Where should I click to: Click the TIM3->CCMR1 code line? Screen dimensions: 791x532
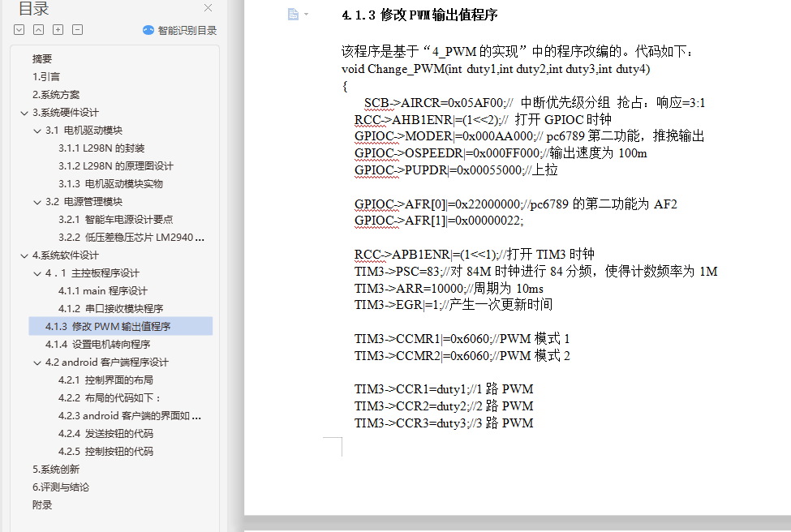(462, 338)
